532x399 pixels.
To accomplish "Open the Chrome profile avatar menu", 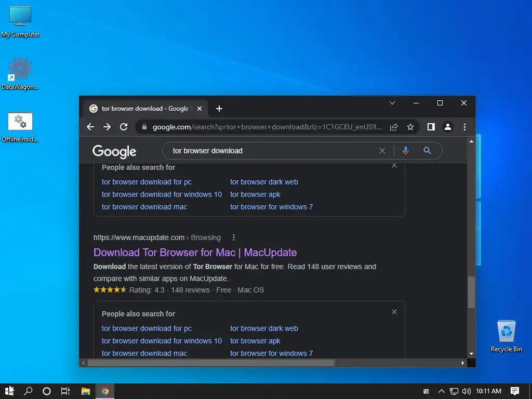I will [x=447, y=127].
